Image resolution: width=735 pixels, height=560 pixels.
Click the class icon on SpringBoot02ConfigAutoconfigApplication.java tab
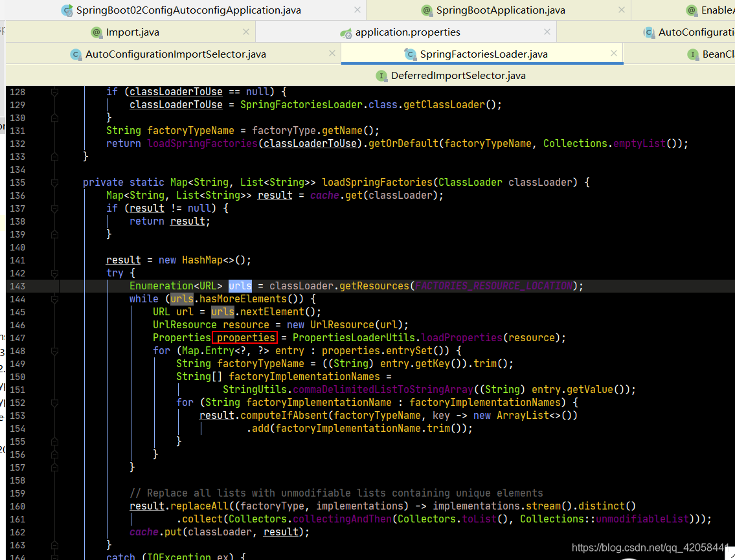point(67,10)
